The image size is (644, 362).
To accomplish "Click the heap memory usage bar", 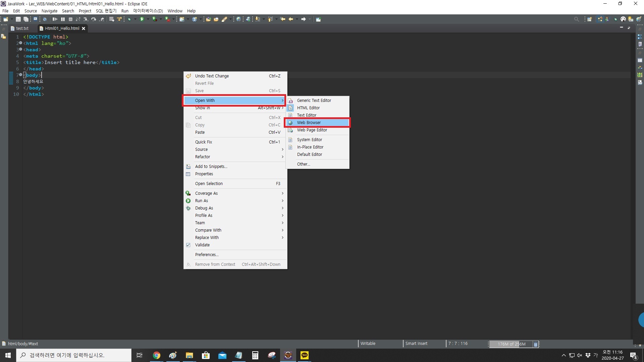I will click(511, 344).
